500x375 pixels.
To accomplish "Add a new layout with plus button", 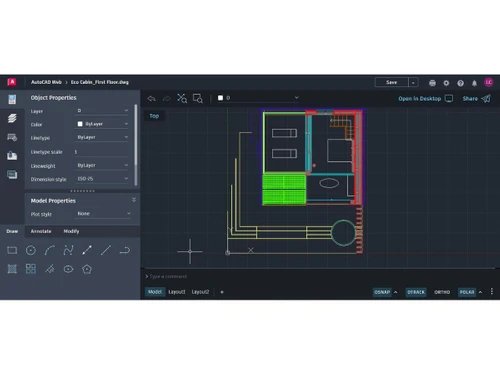I will (x=222, y=292).
